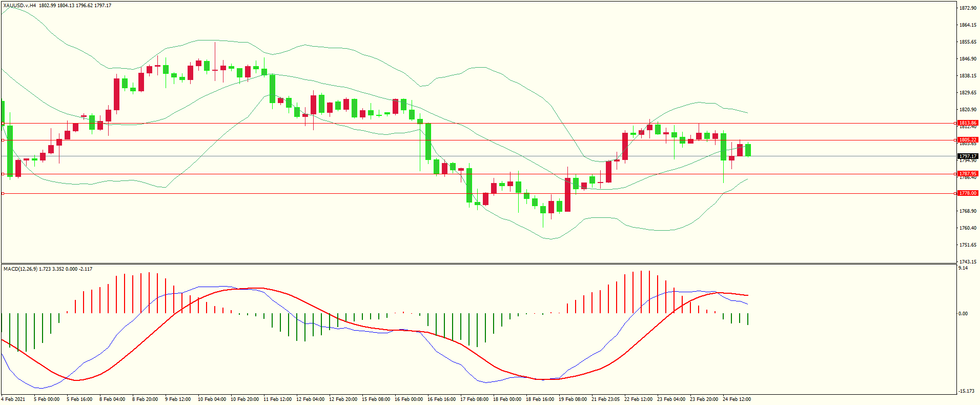This screenshot has width=980, height=405.
Task: Click the 16 Feb 00:00 time label
Action: 409,399
